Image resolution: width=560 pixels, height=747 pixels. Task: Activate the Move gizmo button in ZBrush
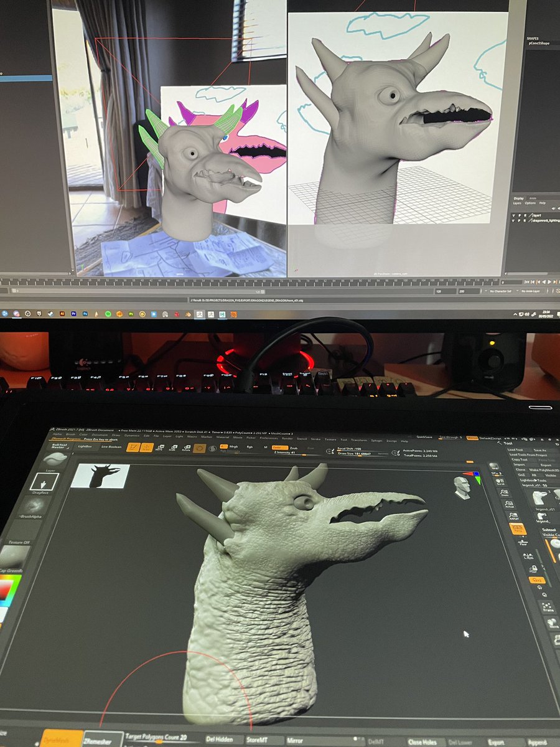pyautogui.click(x=159, y=448)
